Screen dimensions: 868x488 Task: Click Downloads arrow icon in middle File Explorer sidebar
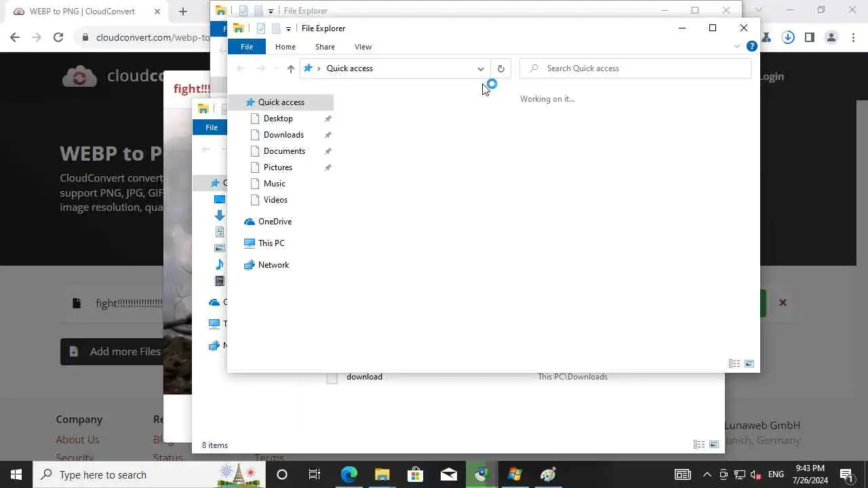click(x=220, y=216)
